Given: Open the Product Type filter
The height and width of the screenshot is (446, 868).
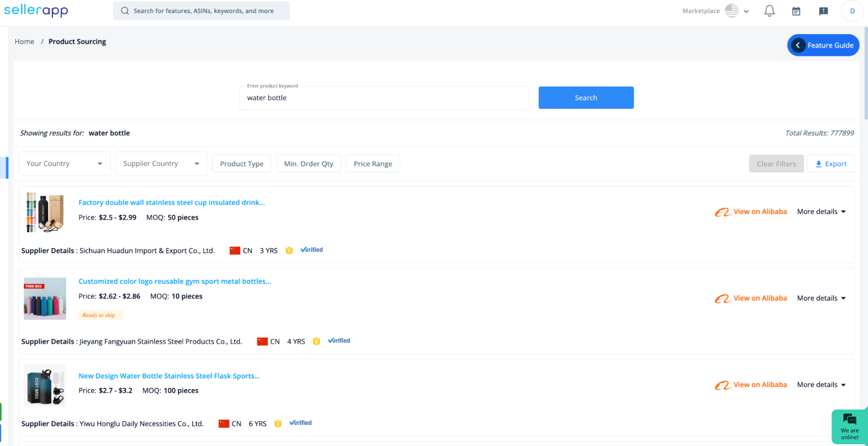Looking at the screenshot, I should point(241,164).
